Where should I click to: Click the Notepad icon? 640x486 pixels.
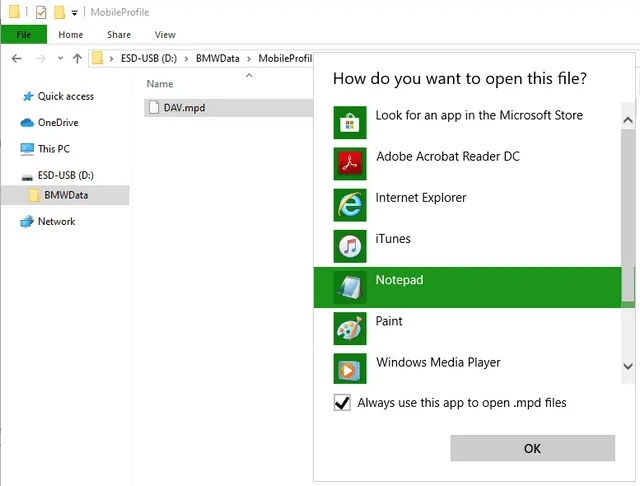pyautogui.click(x=350, y=287)
